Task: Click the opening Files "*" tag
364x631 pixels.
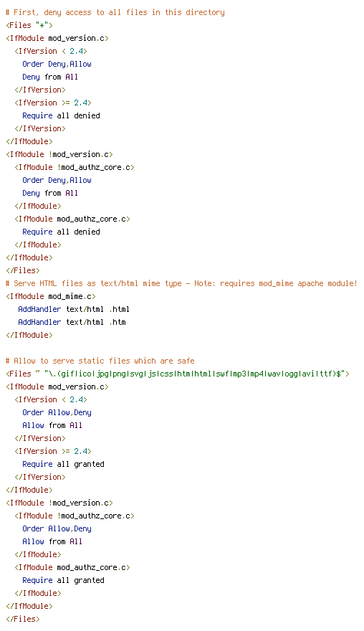Action: click(x=29, y=25)
